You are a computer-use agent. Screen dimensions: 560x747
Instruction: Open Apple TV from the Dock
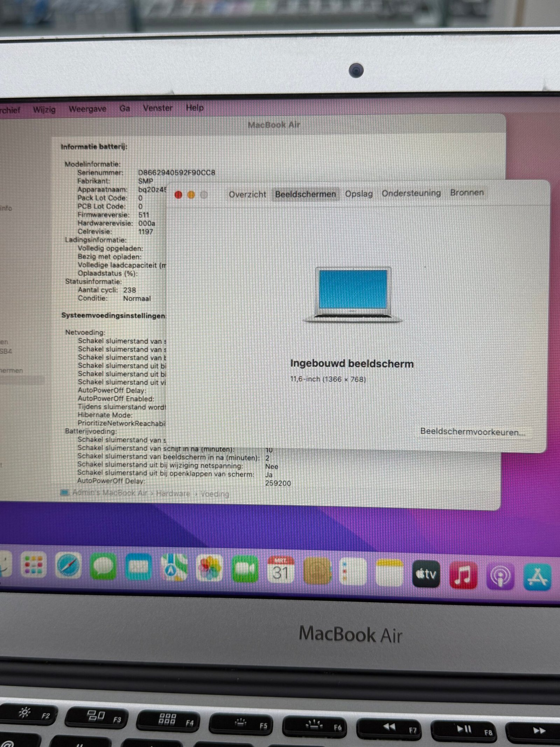pos(426,574)
